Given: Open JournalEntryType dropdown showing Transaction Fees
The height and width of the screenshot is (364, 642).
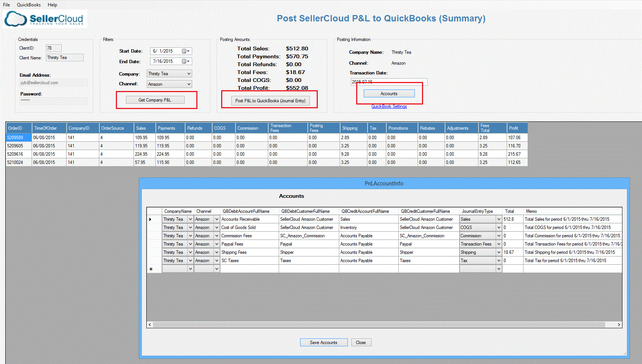Looking at the screenshot, I should pyautogui.click(x=499, y=244).
